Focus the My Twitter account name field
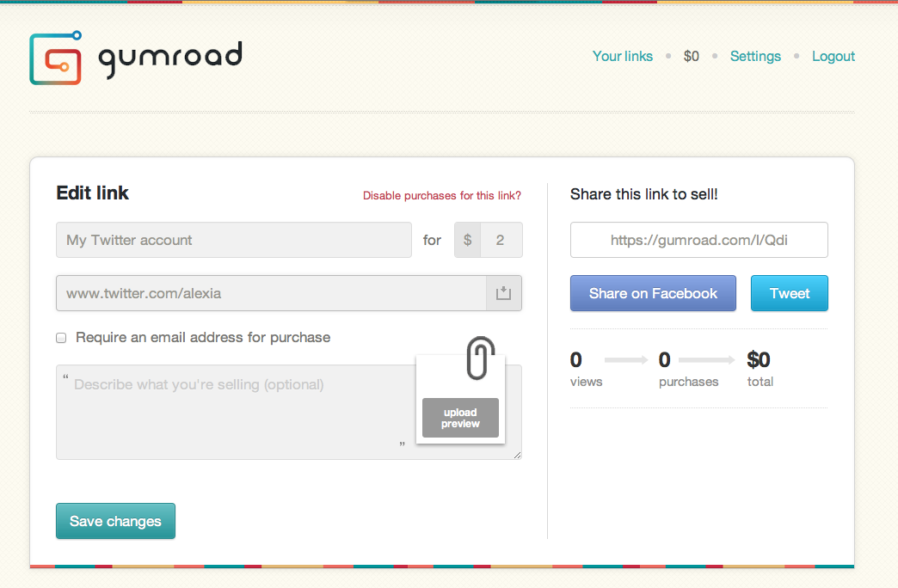 pos(234,240)
